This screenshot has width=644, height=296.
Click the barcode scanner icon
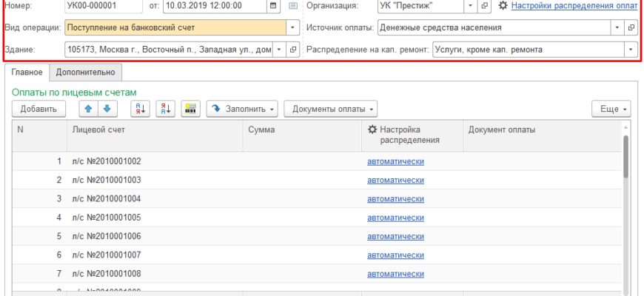[x=190, y=109]
